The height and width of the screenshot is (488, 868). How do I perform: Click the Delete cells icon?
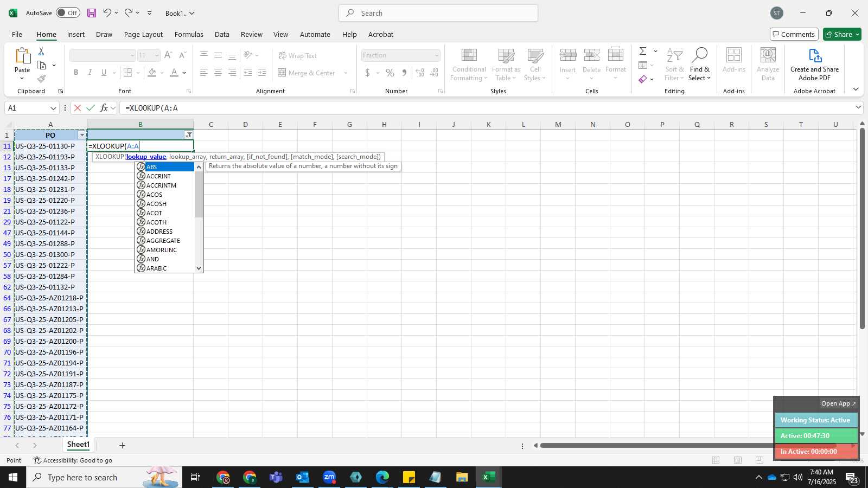[x=592, y=55]
